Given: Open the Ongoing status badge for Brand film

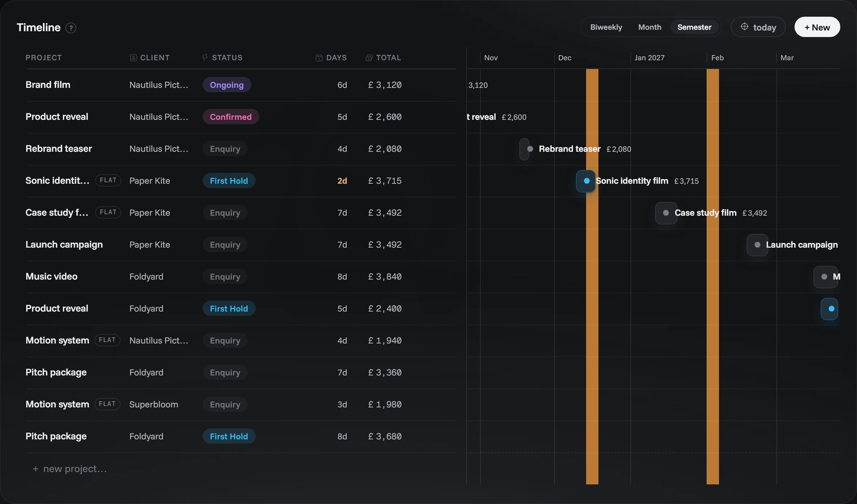Looking at the screenshot, I should (x=227, y=85).
